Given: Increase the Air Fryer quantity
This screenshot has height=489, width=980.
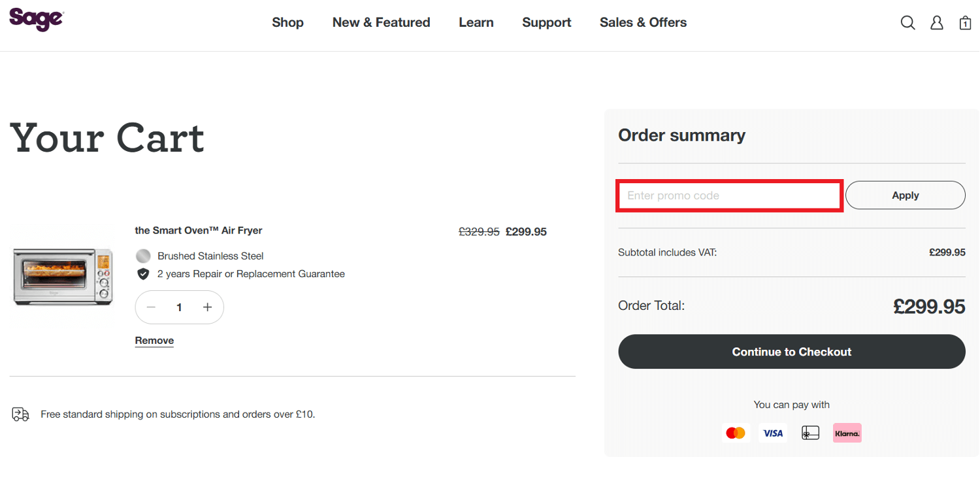Looking at the screenshot, I should click(207, 307).
